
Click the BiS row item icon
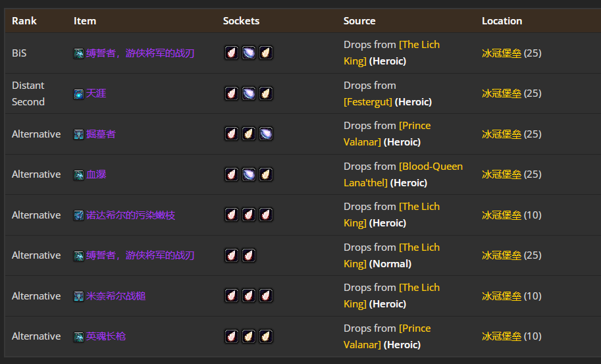pos(78,53)
